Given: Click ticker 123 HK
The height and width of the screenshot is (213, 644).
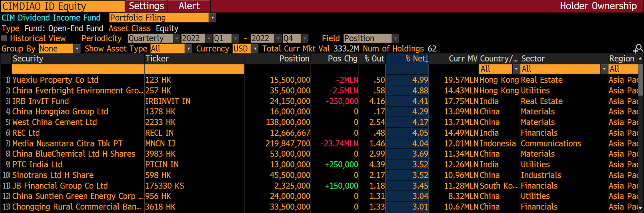Looking at the screenshot, I should (158, 80).
